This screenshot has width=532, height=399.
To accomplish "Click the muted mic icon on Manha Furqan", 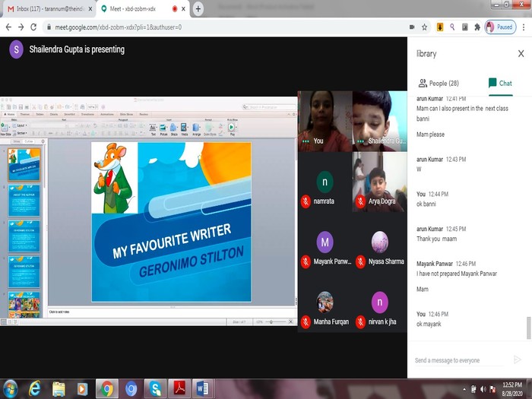I will 306,322.
